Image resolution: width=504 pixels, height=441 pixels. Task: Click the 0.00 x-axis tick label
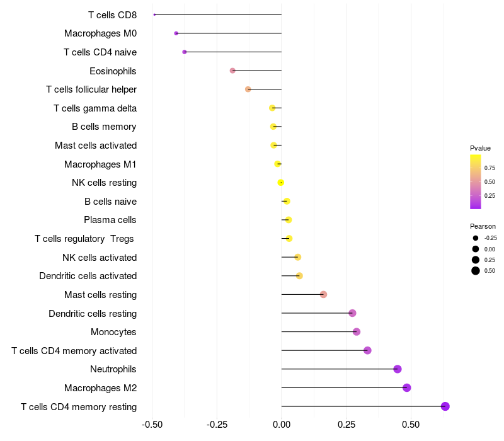click(282, 425)
